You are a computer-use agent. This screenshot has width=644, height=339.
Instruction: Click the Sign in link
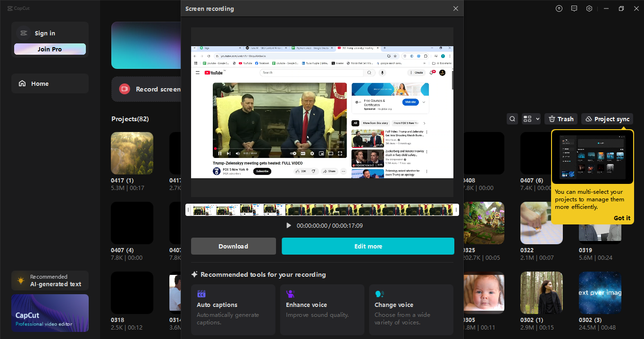click(x=45, y=33)
